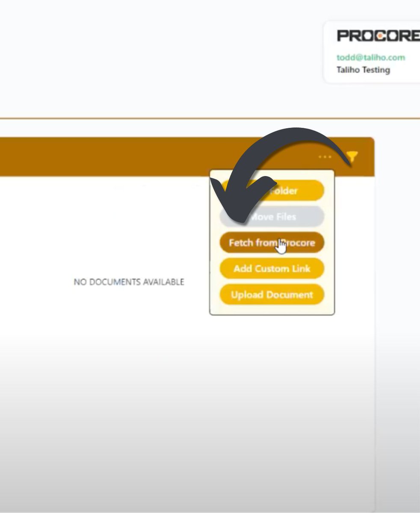420x513 pixels.
Task: Click the yellow filter funnel icon
Action: pyautogui.click(x=352, y=157)
